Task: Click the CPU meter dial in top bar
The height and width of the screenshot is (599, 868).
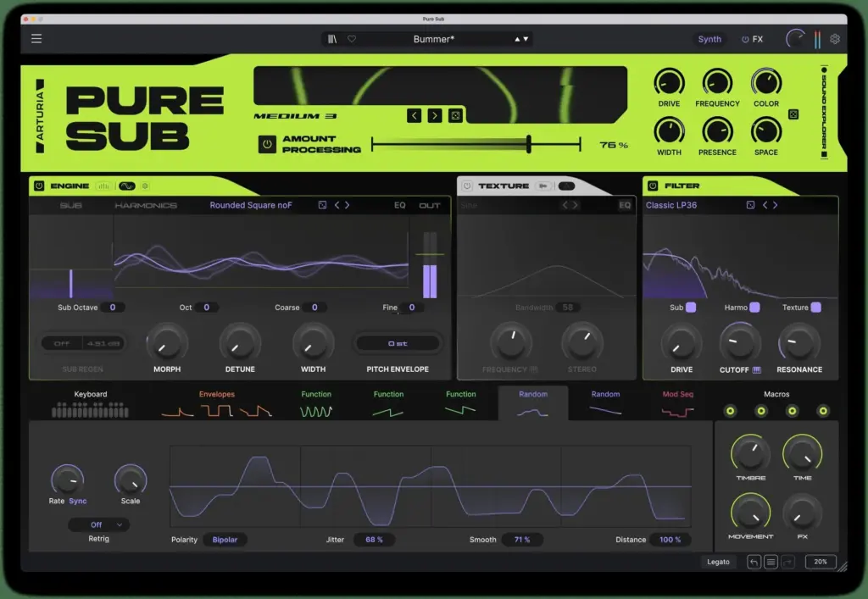Action: coord(795,39)
